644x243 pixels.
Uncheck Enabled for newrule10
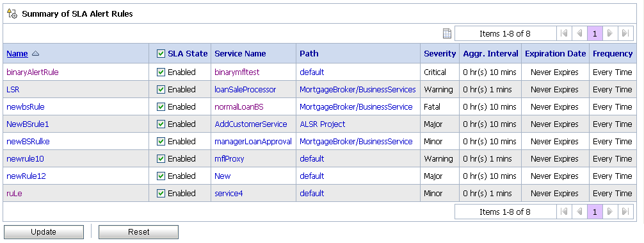161,158
